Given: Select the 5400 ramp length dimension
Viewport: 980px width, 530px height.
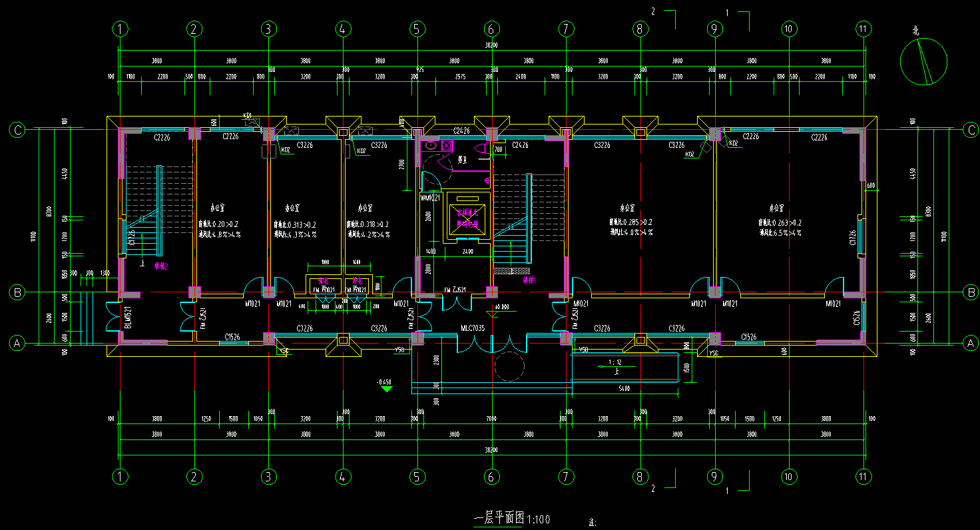Looking at the screenshot, I should (x=624, y=388).
